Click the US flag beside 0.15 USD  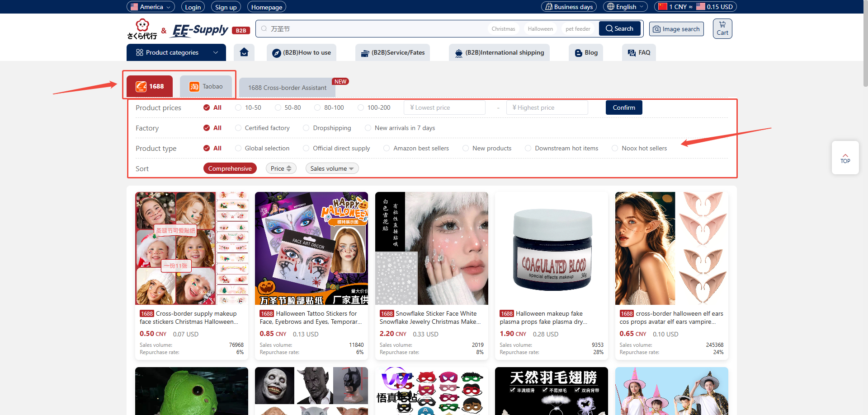(701, 6)
